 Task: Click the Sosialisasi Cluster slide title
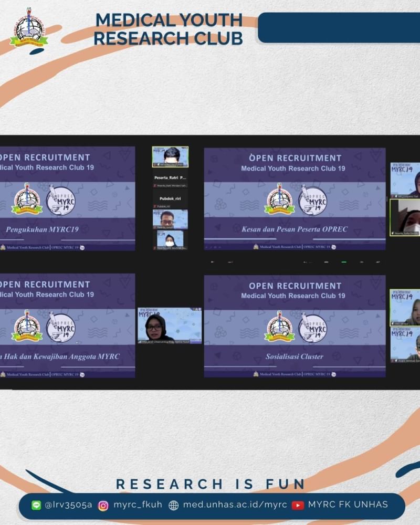pos(295,356)
